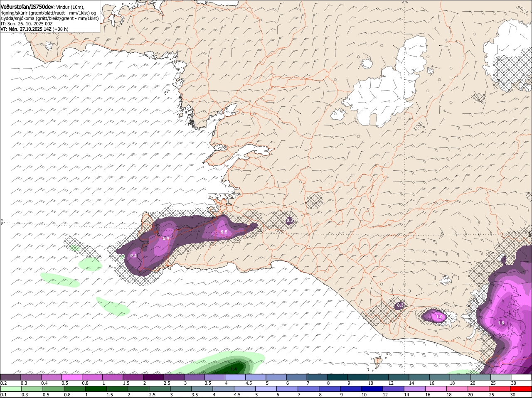Click the lower-scale light pink swatch between 16 and 18
This screenshot has width=532, height=398.
click(436, 389)
